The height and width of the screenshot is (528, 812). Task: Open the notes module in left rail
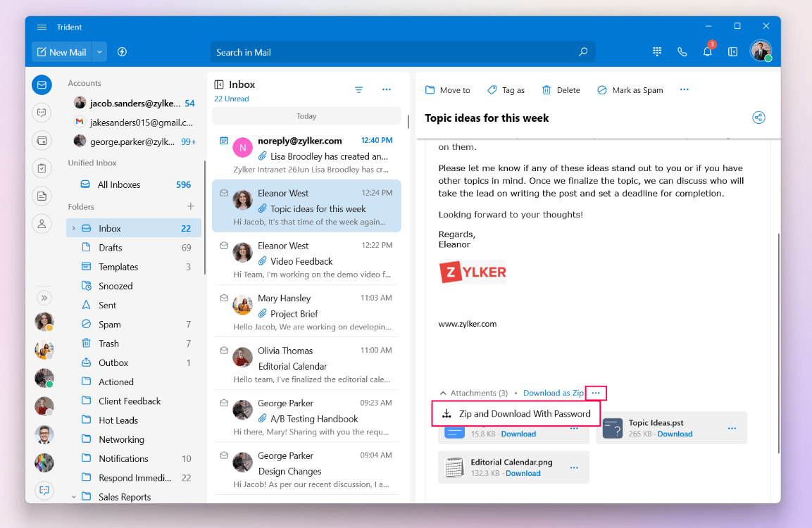42,196
